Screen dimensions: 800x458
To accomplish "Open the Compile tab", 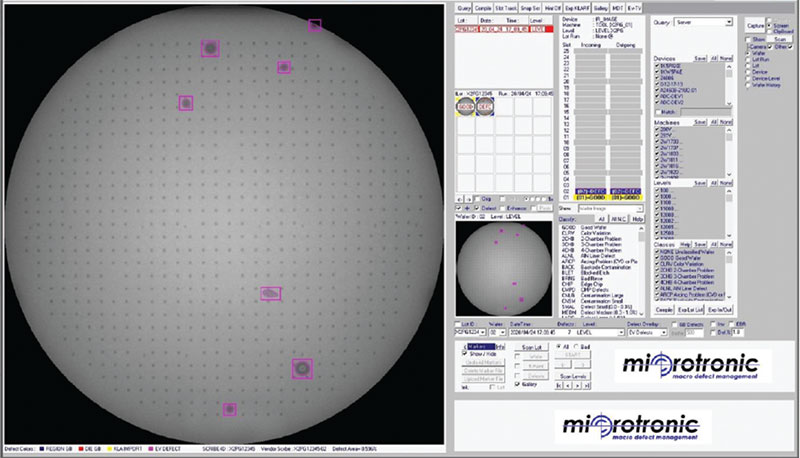I will pos(483,8).
